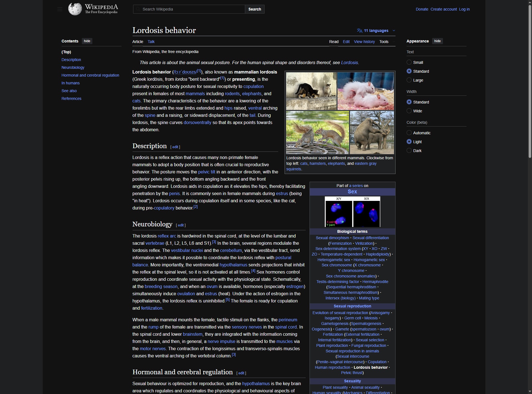
Task: Open the vestibular nuclei link
Action: 187,250
